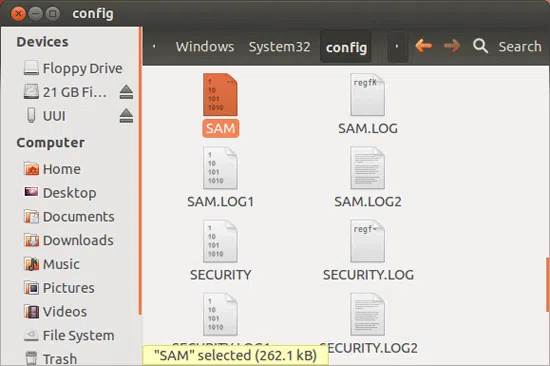Screen dimensions: 550x366
Task: Click the Desktop sidebar icon
Action: pyautogui.click(x=31, y=192)
